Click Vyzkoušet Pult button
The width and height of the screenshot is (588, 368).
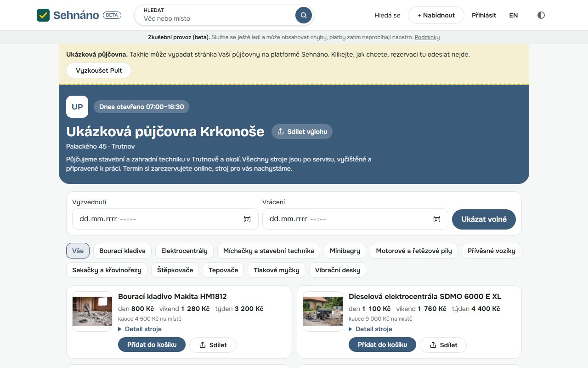coord(99,70)
